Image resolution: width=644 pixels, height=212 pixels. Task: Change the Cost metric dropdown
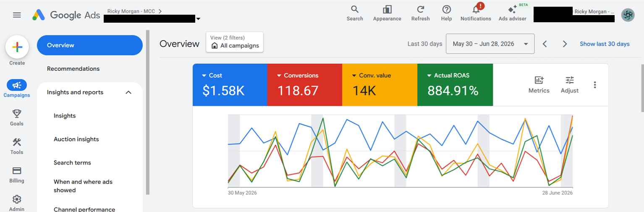point(212,76)
